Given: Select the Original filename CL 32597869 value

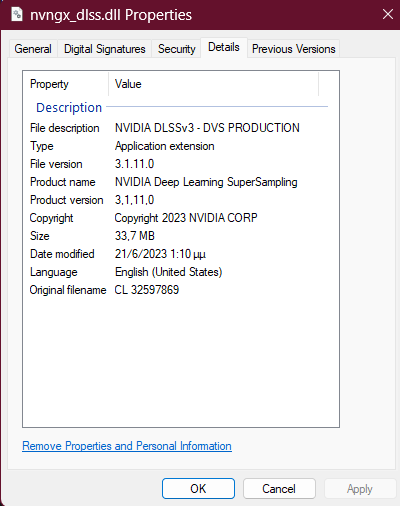Looking at the screenshot, I should coord(147,290).
